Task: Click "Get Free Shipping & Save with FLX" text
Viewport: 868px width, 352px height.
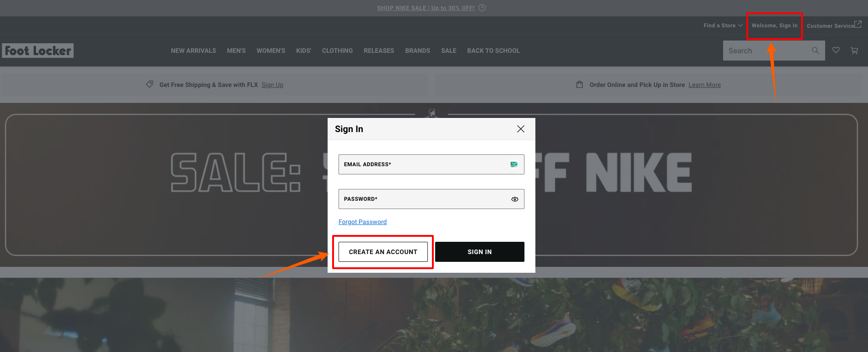Action: pos(209,85)
